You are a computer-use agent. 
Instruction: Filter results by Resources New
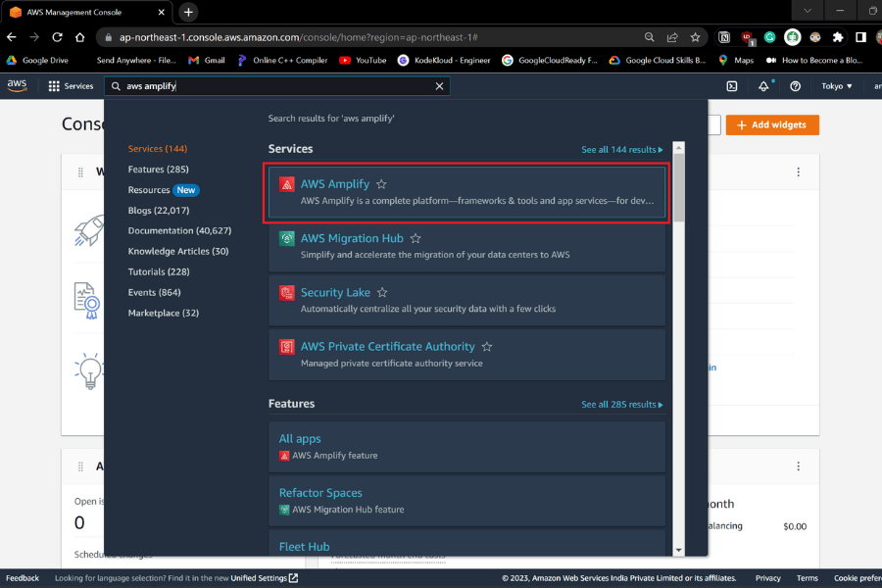click(163, 190)
